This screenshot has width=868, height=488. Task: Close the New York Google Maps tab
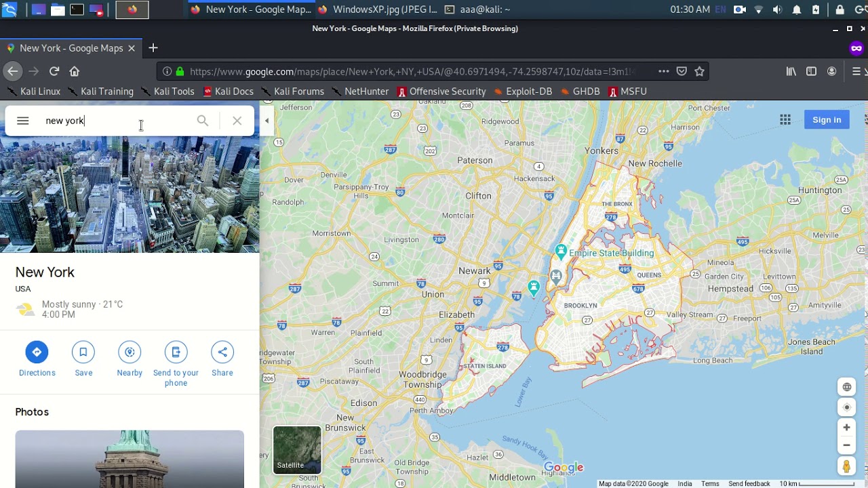point(132,48)
